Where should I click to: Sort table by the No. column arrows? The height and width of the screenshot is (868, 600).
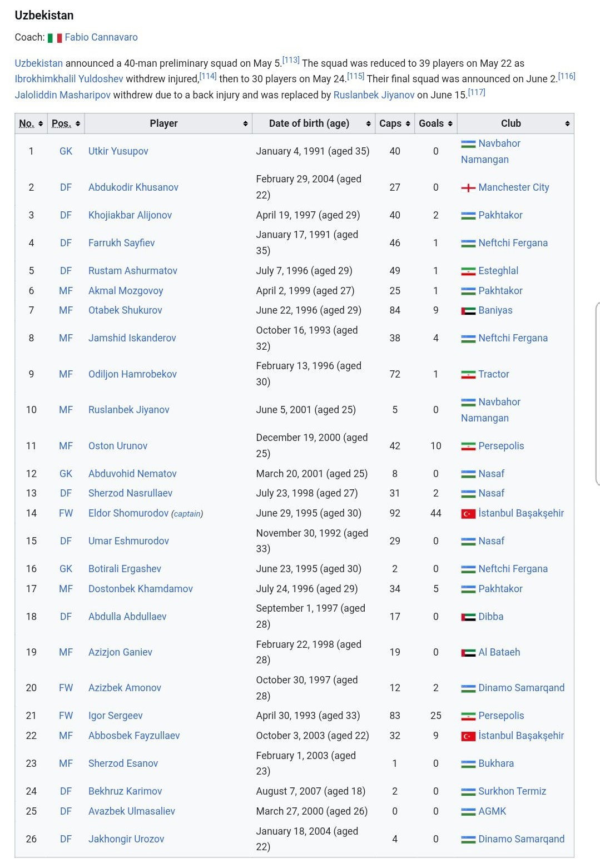tap(41, 123)
